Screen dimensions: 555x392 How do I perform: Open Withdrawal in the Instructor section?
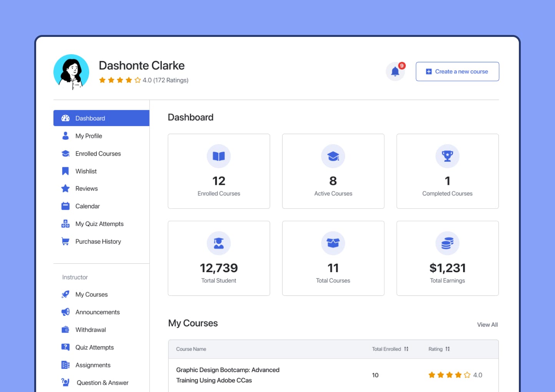point(90,330)
